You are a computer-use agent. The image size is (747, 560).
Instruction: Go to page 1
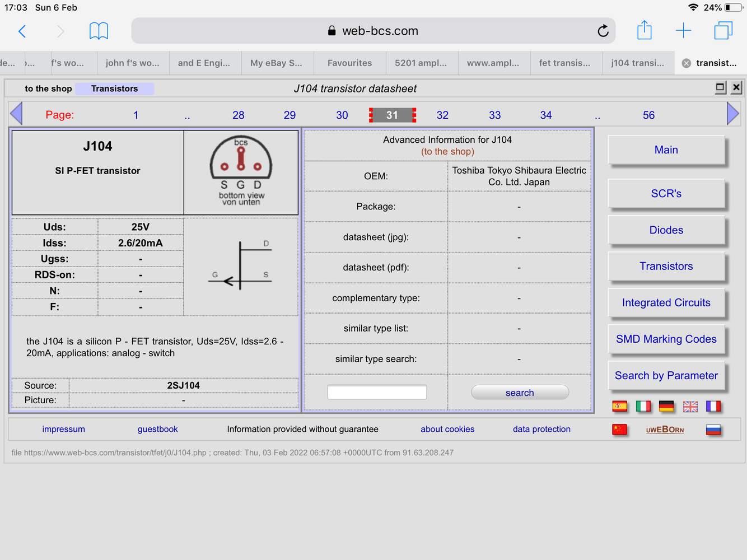(136, 115)
